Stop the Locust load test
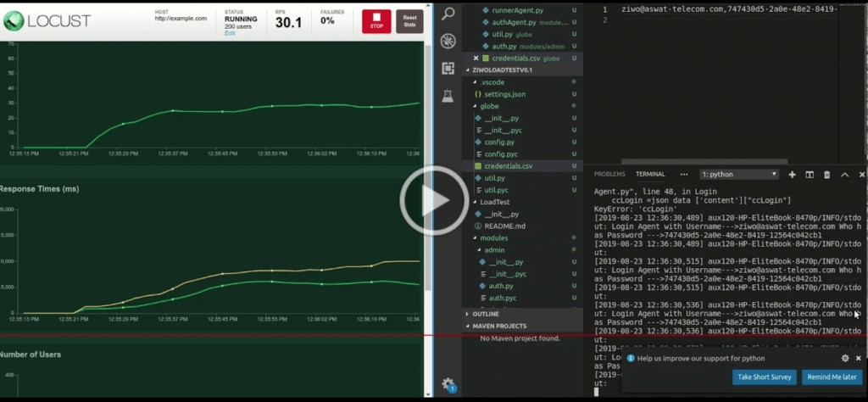Image resolution: width=868 pixels, height=402 pixels. pyautogui.click(x=376, y=21)
